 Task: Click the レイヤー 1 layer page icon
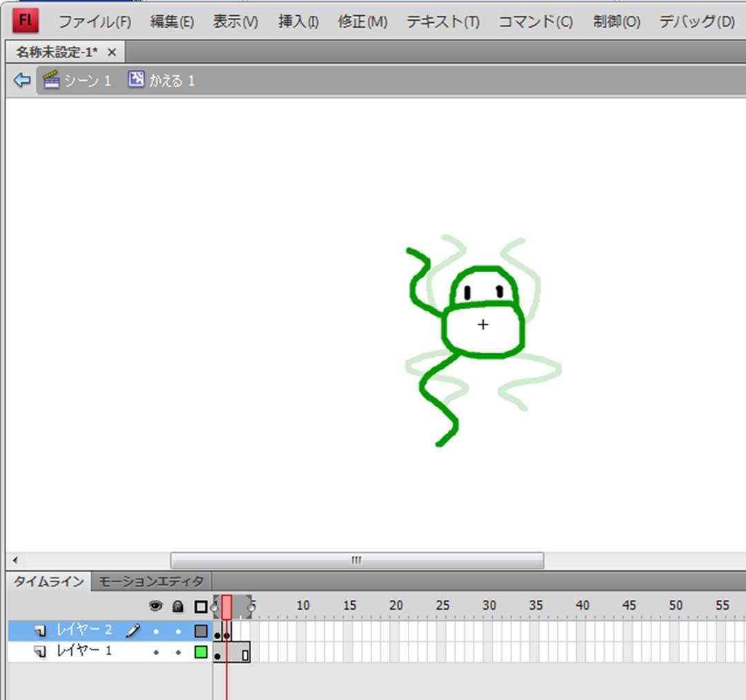click(x=41, y=652)
